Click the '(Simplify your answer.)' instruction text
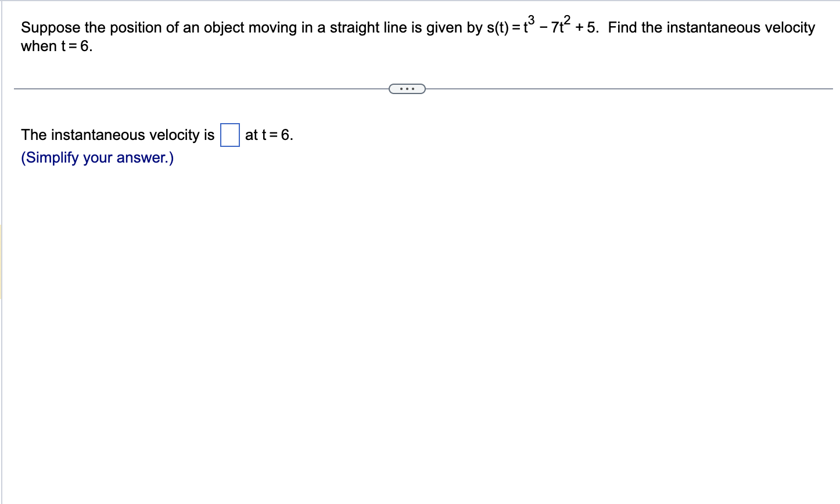 96,157
